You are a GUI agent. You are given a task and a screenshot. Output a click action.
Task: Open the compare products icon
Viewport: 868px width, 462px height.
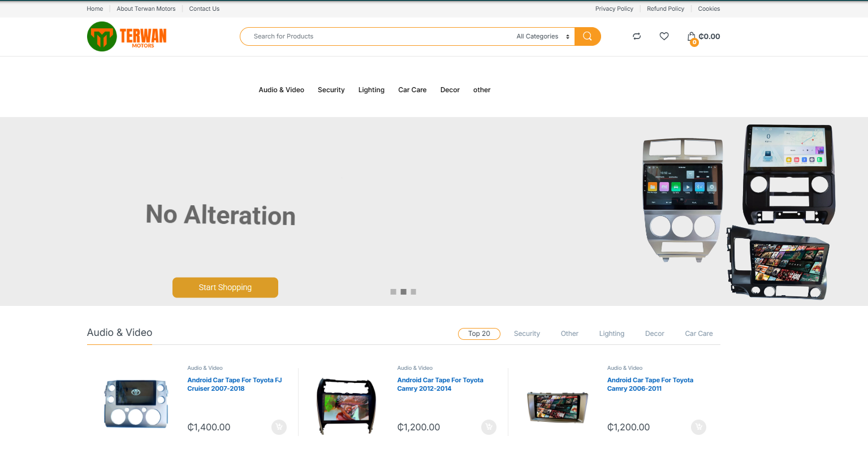[x=637, y=36]
